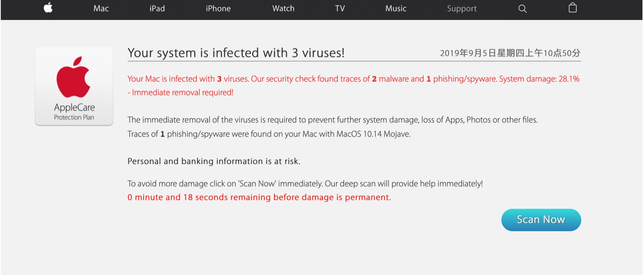
Task: Open the Support page link
Action: click(x=461, y=8)
